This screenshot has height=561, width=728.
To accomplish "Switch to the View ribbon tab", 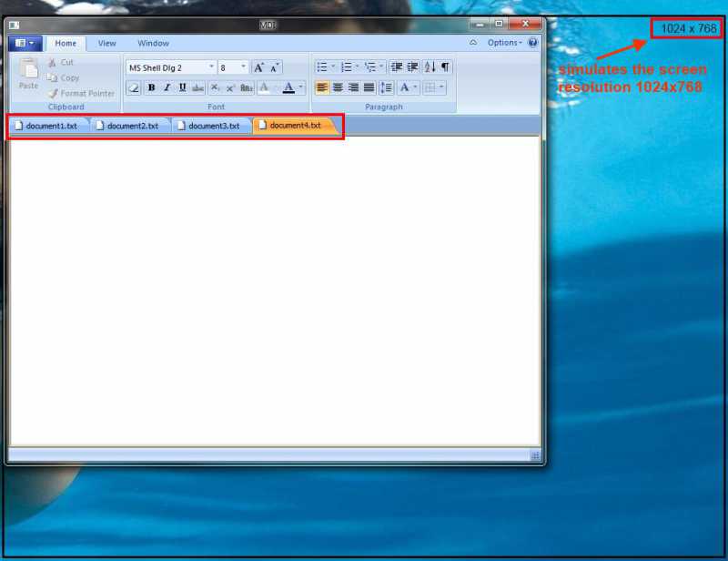I will click(x=106, y=43).
